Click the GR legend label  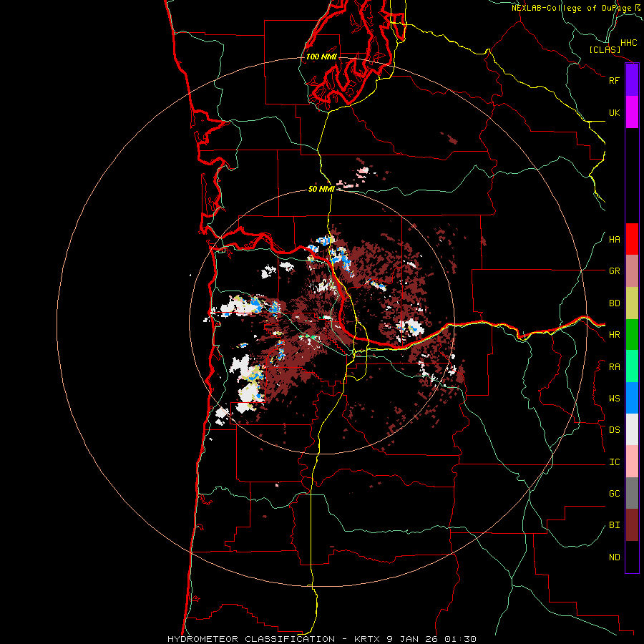pos(614,271)
